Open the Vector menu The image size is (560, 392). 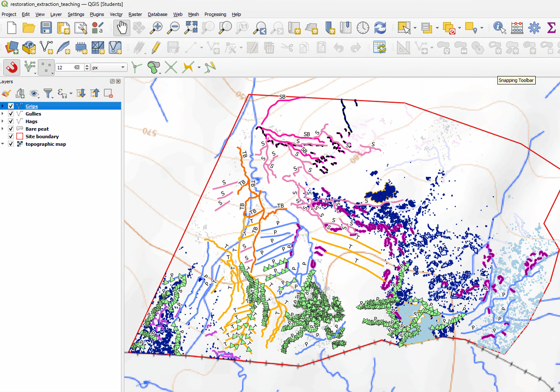[x=116, y=14]
